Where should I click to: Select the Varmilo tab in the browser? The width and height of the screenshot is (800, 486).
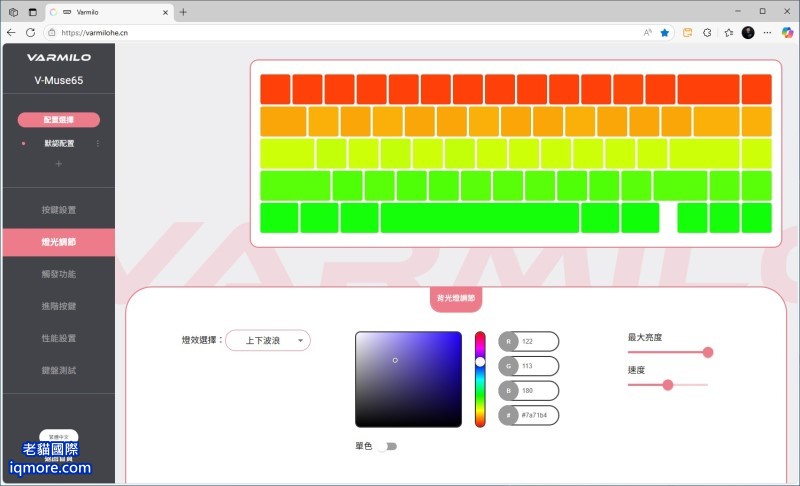point(108,12)
